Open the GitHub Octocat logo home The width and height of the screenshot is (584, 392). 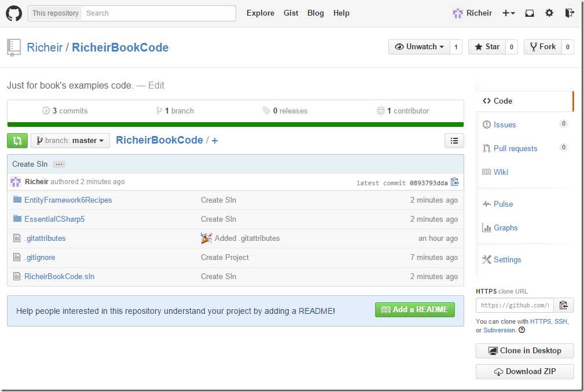[14, 13]
